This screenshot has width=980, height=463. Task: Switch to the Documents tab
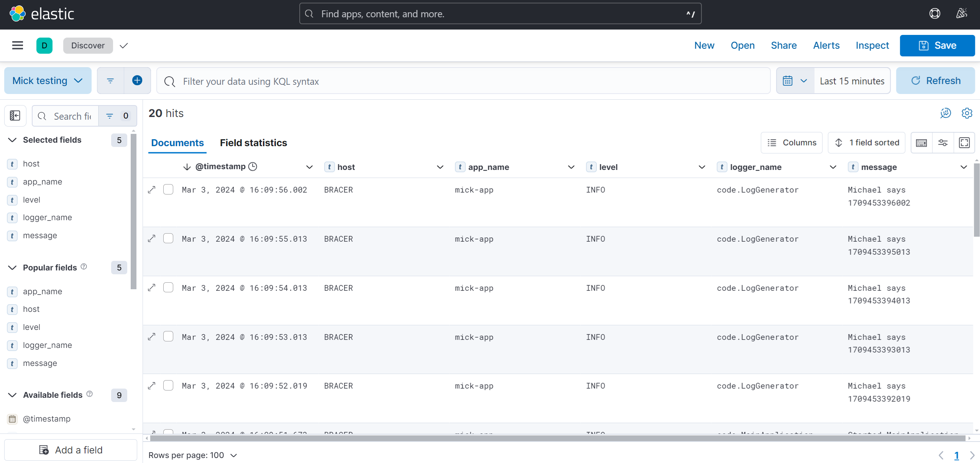point(177,143)
